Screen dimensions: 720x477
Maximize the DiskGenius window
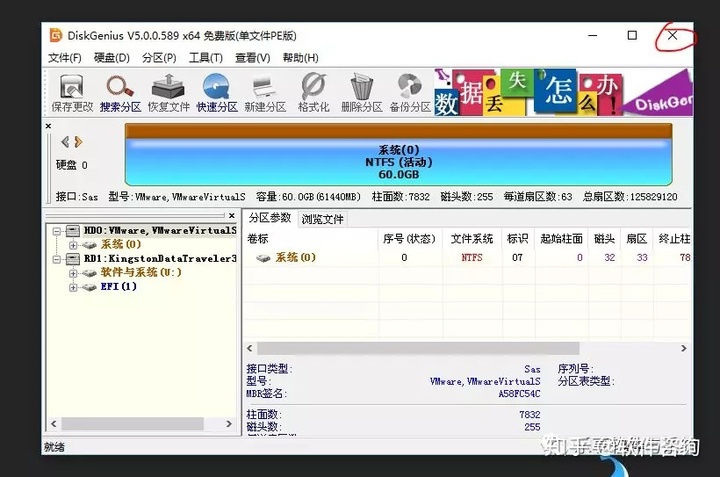pyautogui.click(x=632, y=35)
